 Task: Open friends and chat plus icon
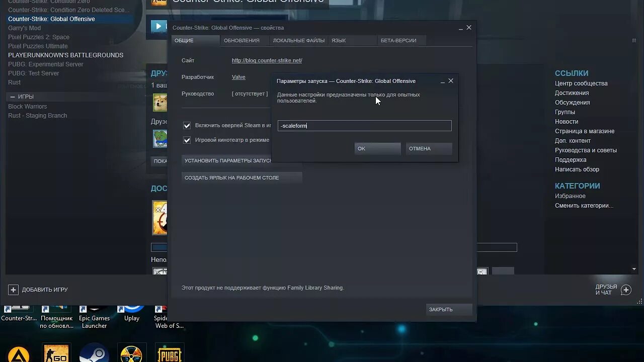pos(626,290)
